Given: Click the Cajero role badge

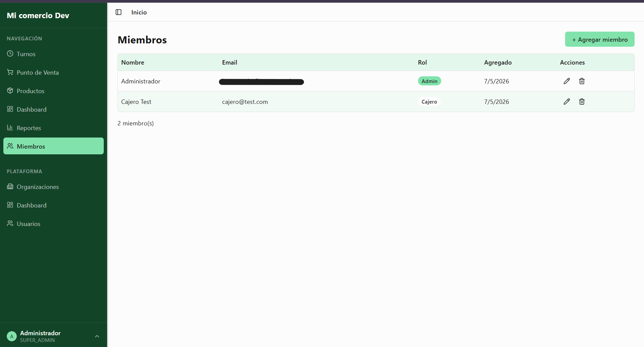Looking at the screenshot, I should pos(429,102).
